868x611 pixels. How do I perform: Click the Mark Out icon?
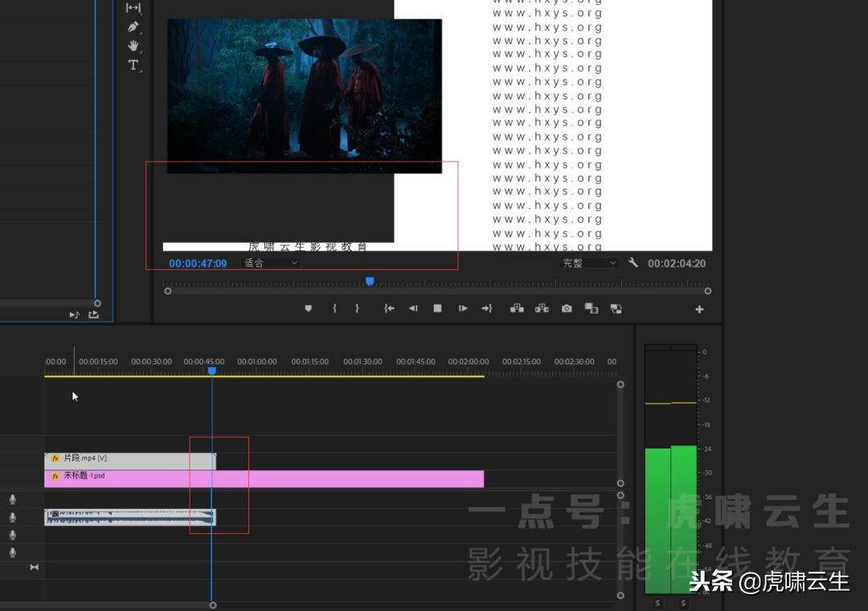point(357,308)
